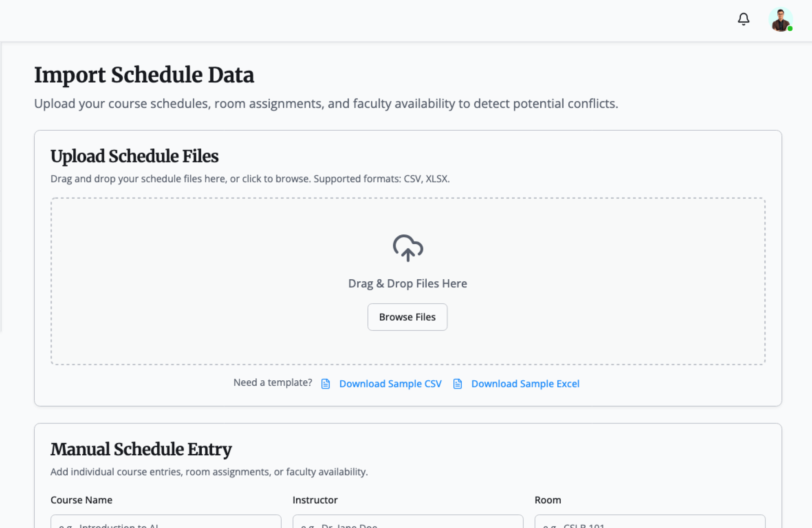
Task: Click the green online status dot
Action: 790,29
